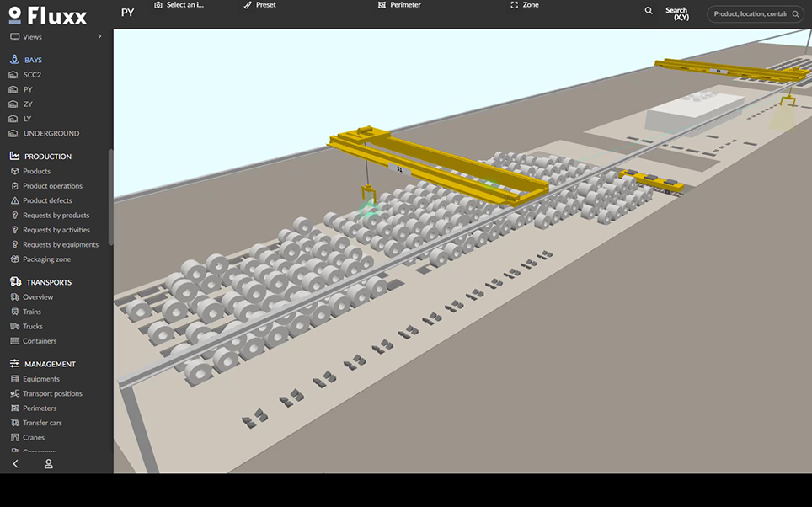Expand the Views submenu arrow
The height and width of the screenshot is (507, 812).
(x=99, y=37)
